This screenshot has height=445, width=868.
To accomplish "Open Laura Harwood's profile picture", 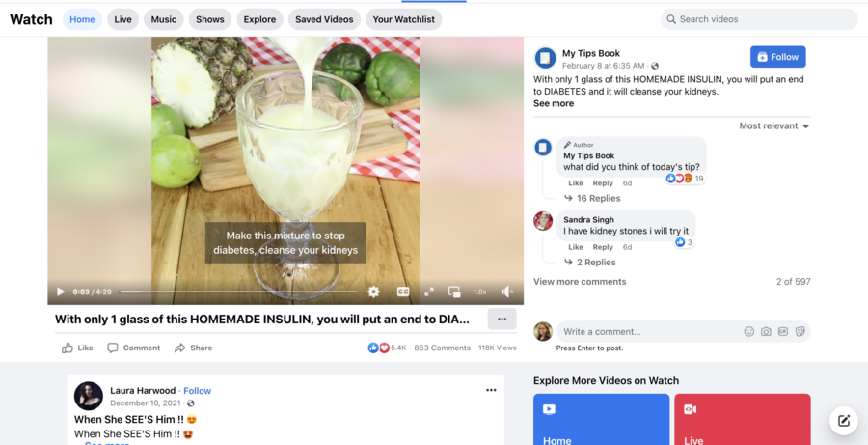I will (89, 396).
